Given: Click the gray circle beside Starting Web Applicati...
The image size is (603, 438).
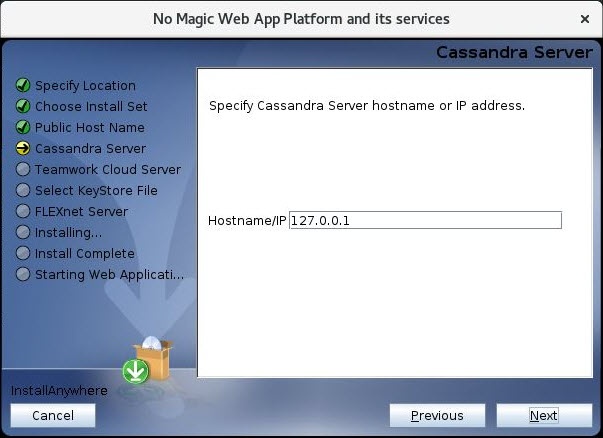Looking at the screenshot, I should coord(23,274).
